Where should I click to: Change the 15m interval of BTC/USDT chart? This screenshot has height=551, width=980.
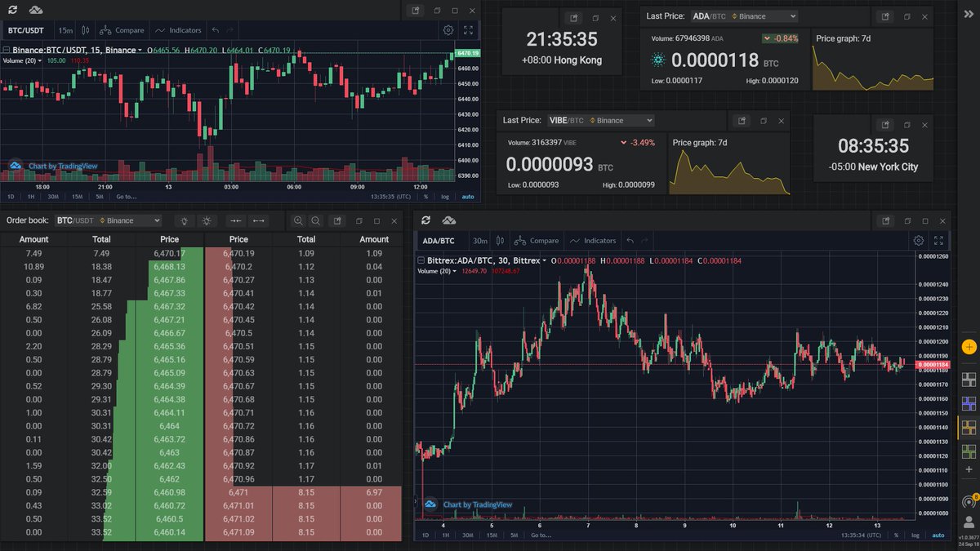click(x=65, y=30)
